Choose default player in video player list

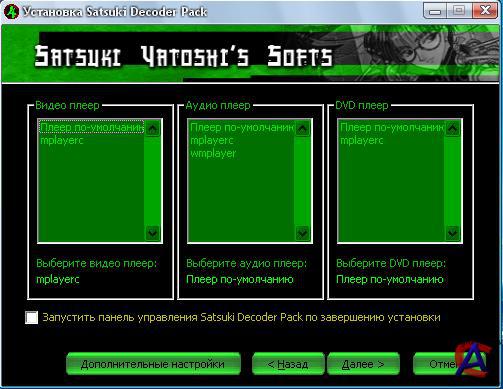[x=92, y=127]
